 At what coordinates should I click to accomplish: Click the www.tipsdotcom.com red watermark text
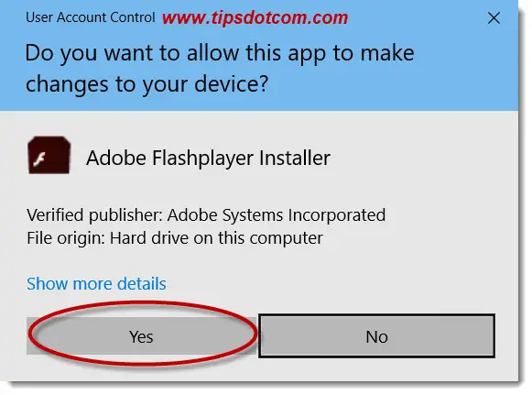point(255,17)
